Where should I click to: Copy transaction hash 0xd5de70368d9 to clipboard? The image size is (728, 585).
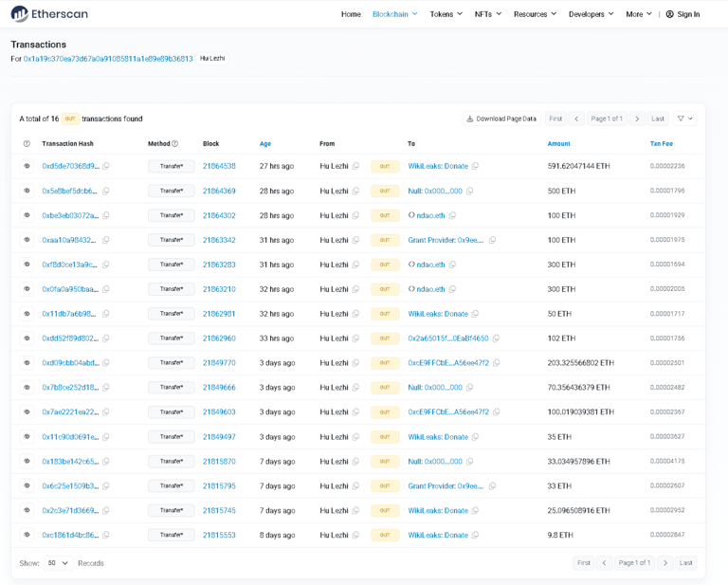[x=106, y=166]
